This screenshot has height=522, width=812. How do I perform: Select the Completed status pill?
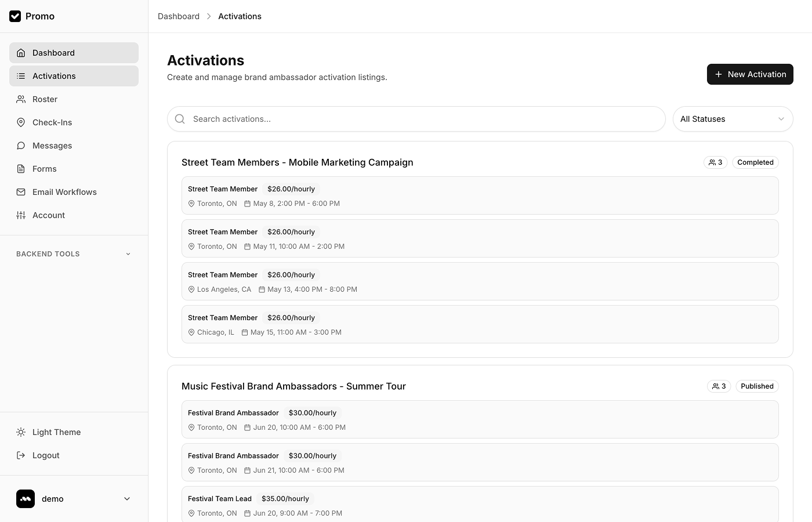755,162
